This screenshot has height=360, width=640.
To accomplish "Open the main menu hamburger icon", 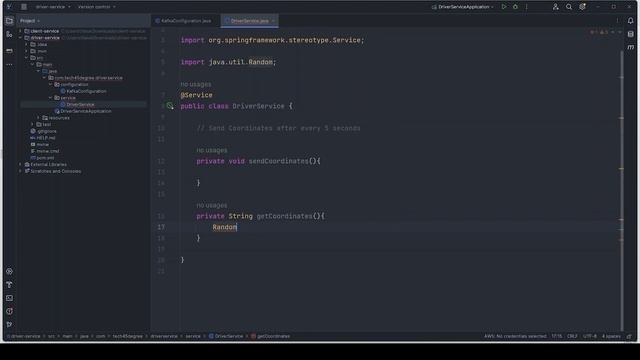I will [x=24, y=7].
